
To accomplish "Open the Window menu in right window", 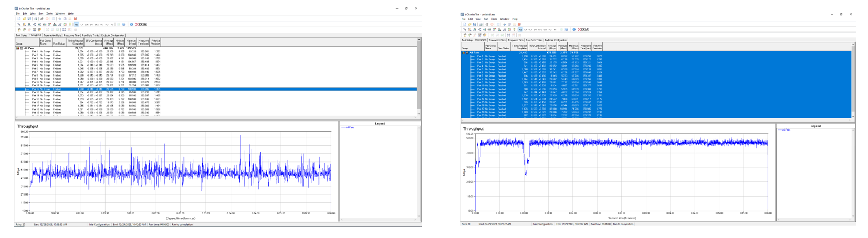I will pos(505,19).
